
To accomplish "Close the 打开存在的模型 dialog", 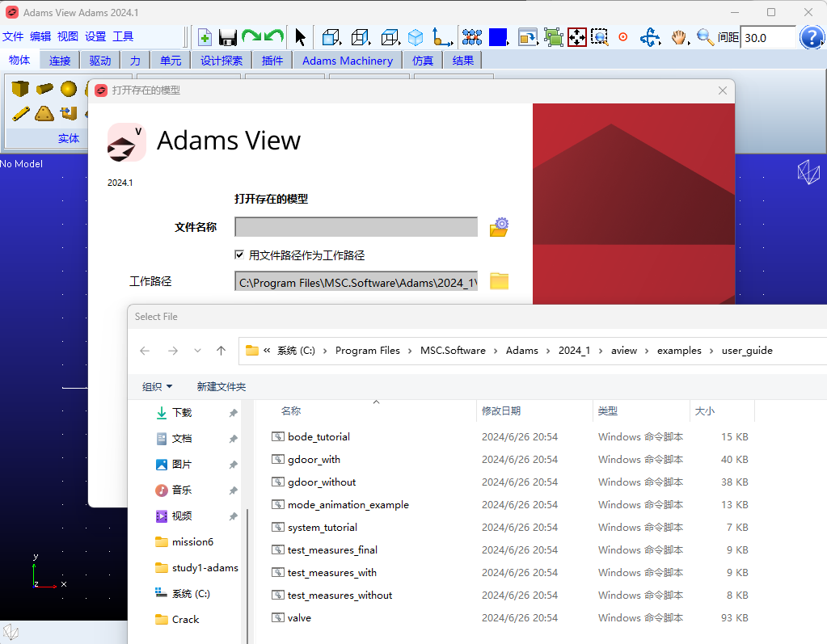I will [x=723, y=90].
